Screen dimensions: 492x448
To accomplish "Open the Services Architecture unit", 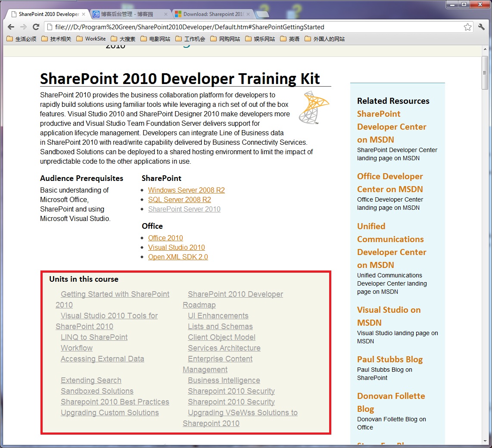I will (224, 348).
